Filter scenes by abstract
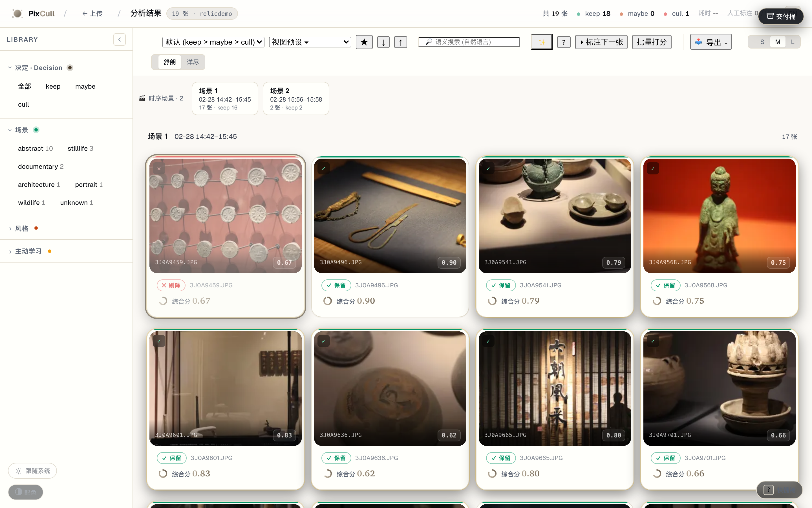 click(35, 148)
